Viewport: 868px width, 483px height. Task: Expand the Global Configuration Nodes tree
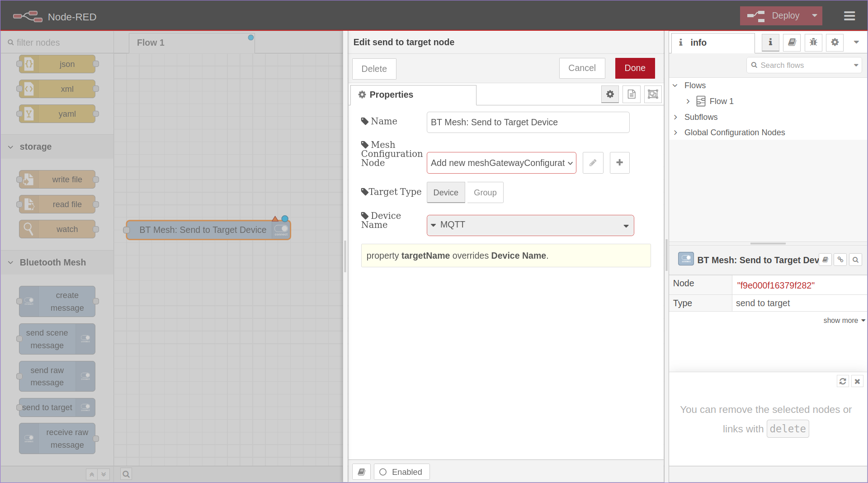(675, 133)
